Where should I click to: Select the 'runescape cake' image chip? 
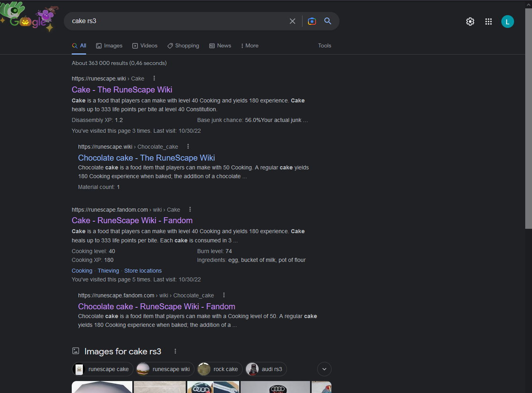(102, 369)
